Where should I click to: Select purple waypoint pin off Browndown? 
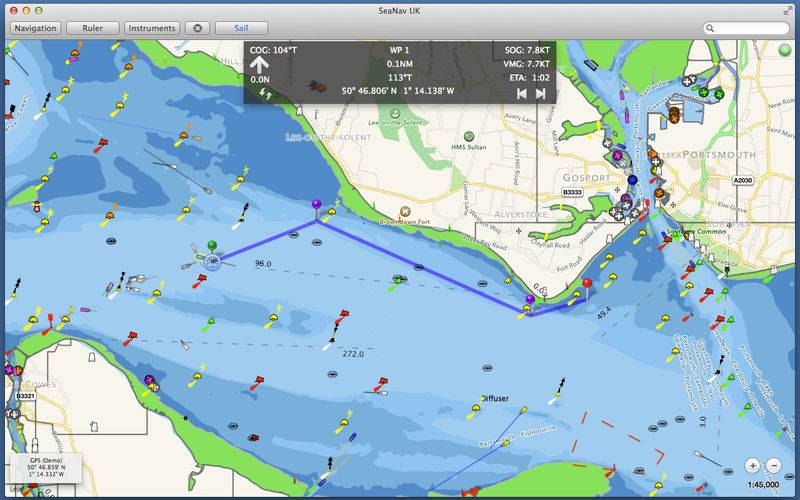tap(317, 206)
